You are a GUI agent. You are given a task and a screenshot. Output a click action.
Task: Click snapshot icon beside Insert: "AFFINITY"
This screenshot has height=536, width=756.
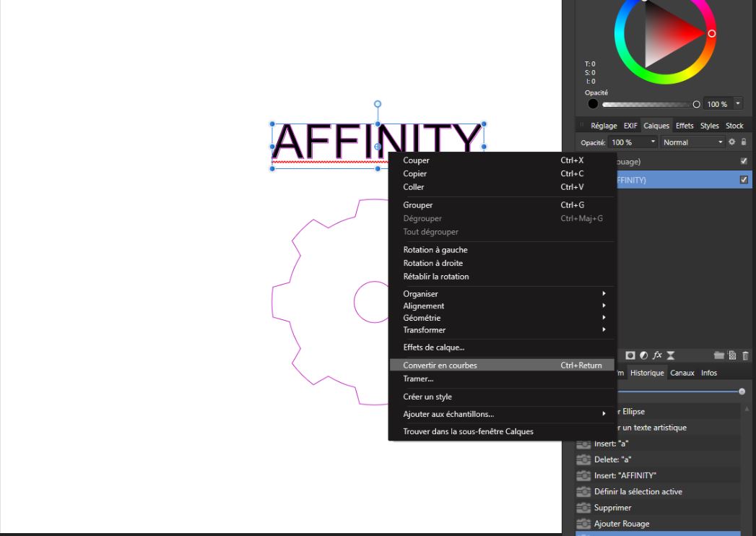click(x=583, y=476)
